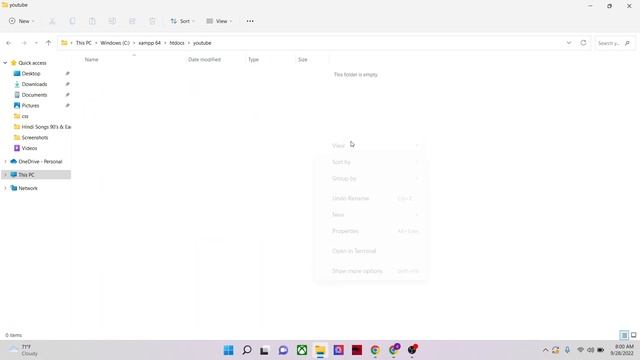Expand the address bar history dropdown
640x360 pixels.
(x=569, y=43)
